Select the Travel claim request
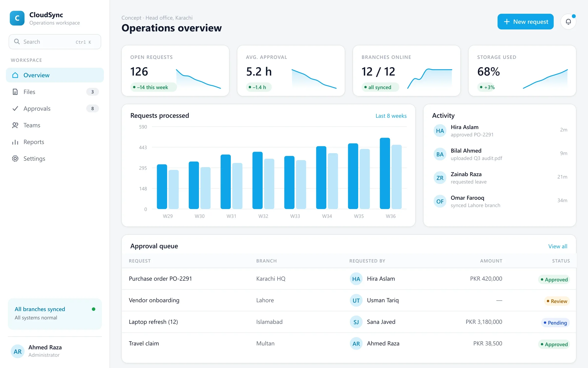 144,343
